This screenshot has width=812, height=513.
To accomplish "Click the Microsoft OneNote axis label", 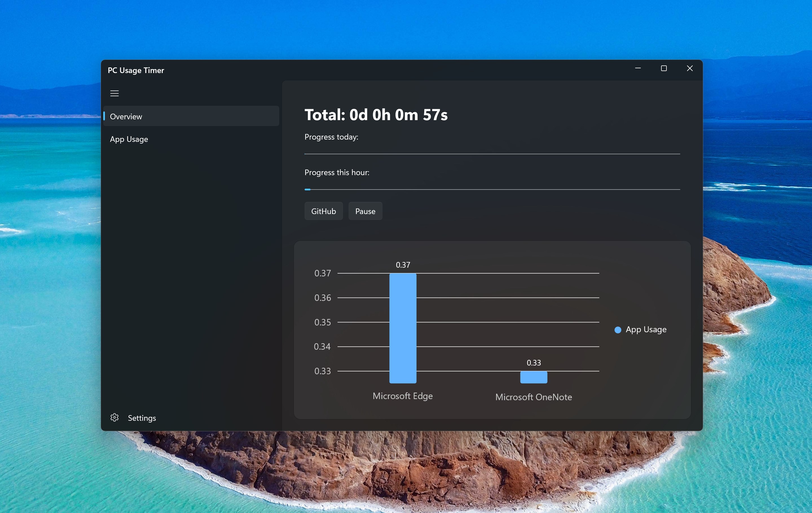I will click(533, 397).
